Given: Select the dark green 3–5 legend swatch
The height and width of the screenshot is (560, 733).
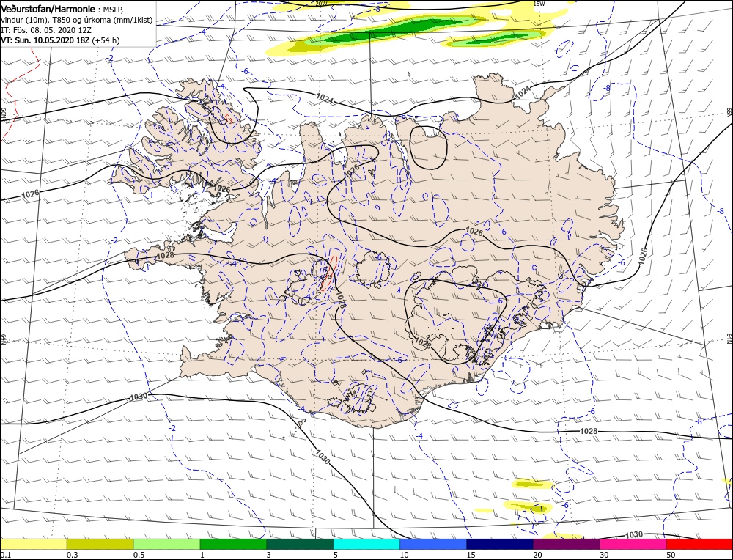Looking at the screenshot, I should (300, 544).
